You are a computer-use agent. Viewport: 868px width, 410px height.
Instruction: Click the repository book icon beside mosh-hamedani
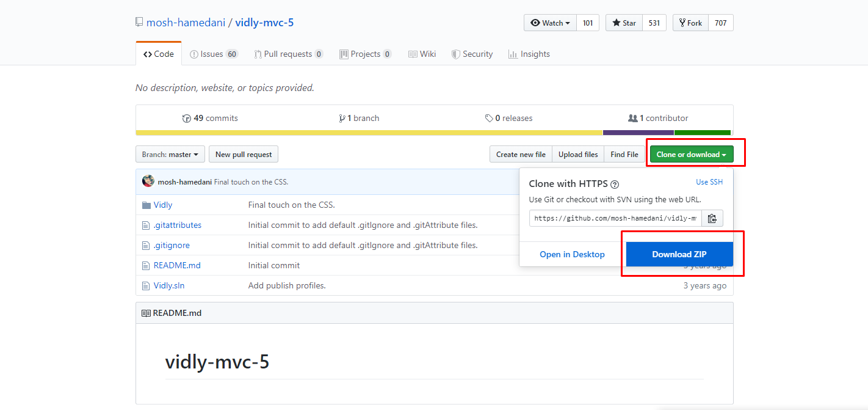pyautogui.click(x=139, y=23)
